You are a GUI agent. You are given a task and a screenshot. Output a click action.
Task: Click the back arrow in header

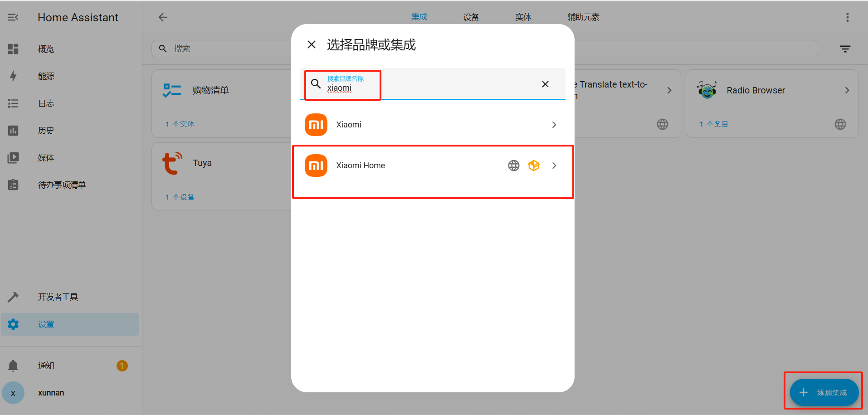tap(163, 17)
